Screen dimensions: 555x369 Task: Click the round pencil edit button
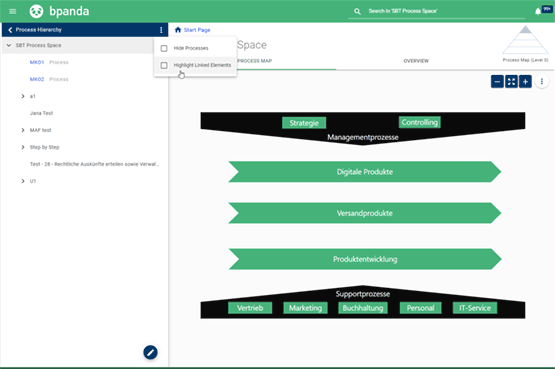point(150,352)
